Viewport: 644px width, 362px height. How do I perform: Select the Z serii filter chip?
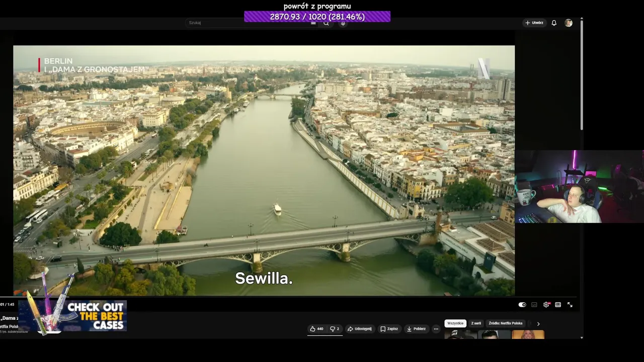(x=476, y=323)
